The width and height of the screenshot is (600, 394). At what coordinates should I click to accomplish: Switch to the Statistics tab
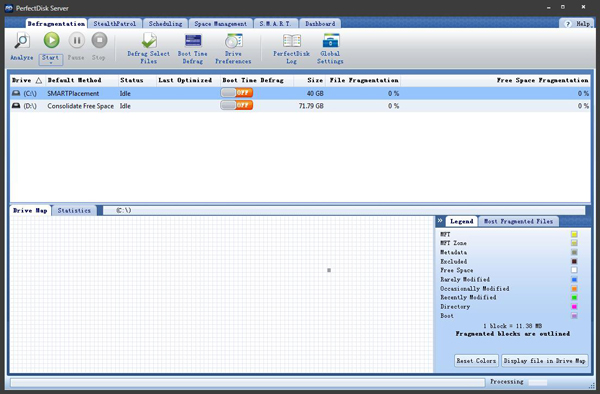click(x=74, y=210)
